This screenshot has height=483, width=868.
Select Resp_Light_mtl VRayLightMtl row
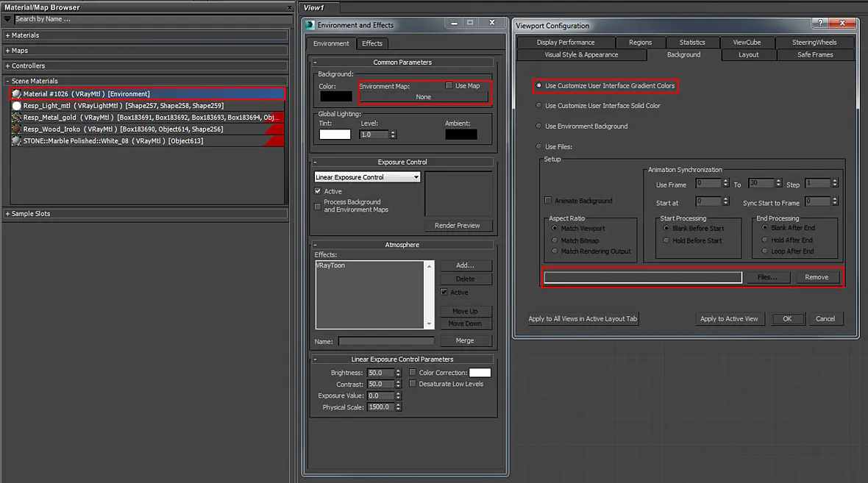point(147,106)
